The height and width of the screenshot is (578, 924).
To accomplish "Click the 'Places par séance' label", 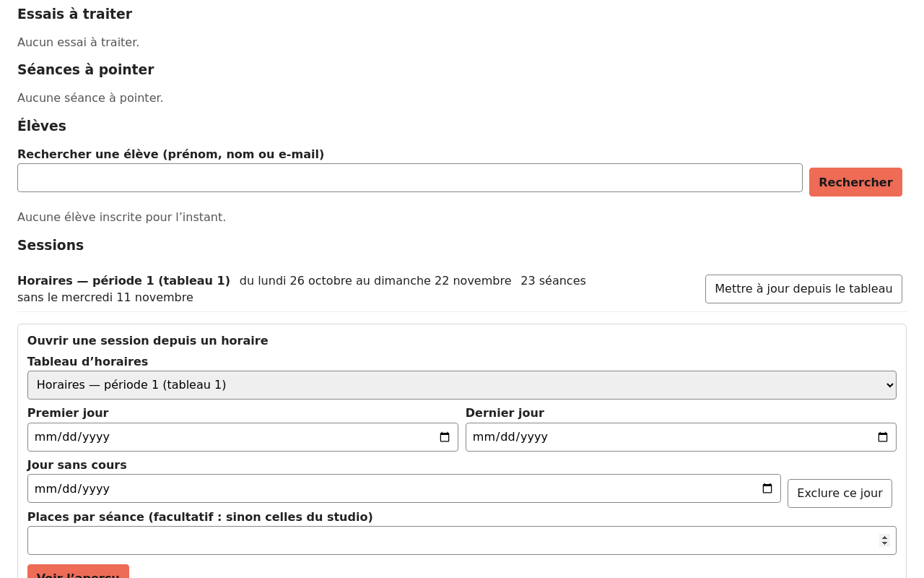I will pyautogui.click(x=200, y=517).
